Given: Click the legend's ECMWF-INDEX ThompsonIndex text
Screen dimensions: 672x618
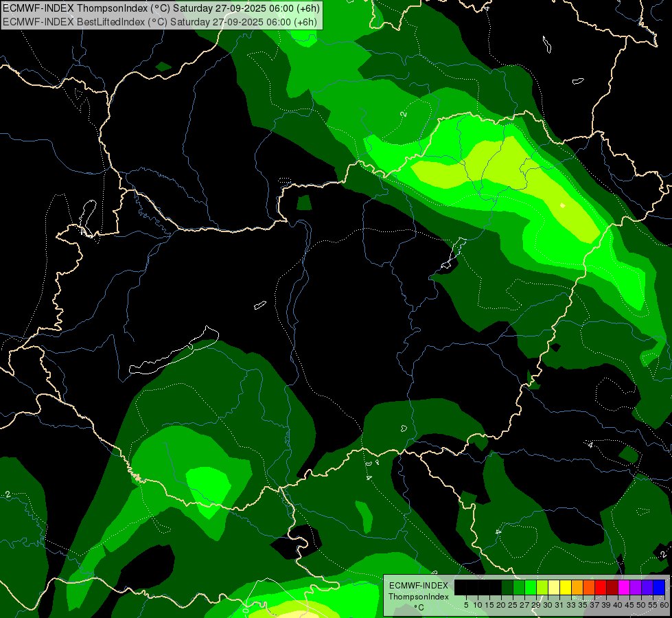Looking at the screenshot, I should click(418, 591).
